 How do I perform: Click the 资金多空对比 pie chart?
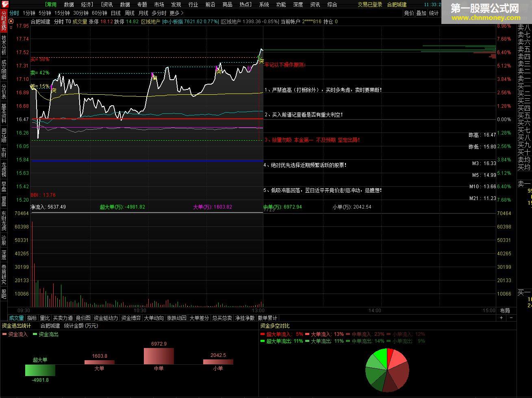click(x=387, y=370)
